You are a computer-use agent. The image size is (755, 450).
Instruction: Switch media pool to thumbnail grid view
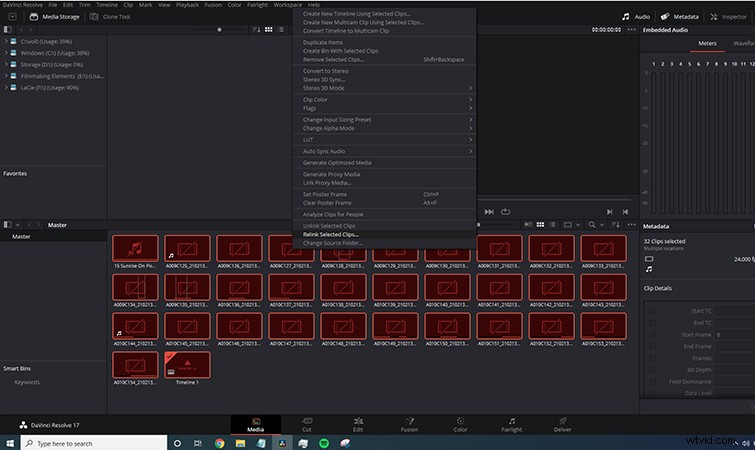pyautogui.click(x=540, y=225)
